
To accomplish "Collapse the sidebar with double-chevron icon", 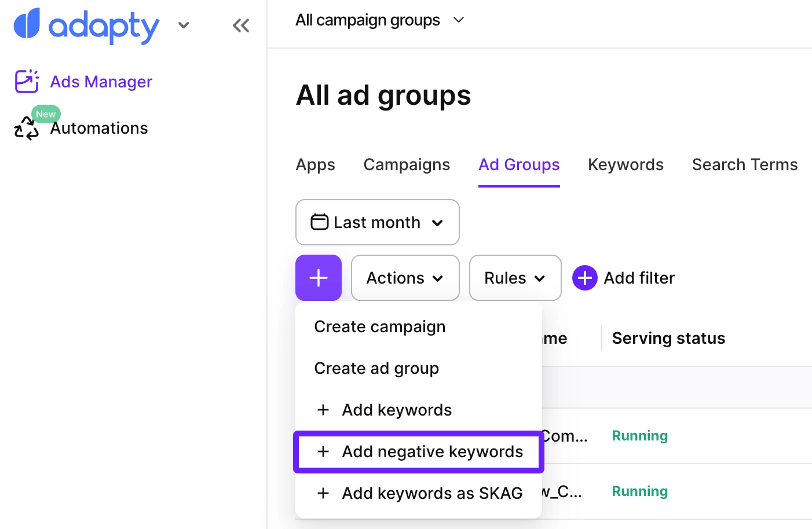I will 241,25.
